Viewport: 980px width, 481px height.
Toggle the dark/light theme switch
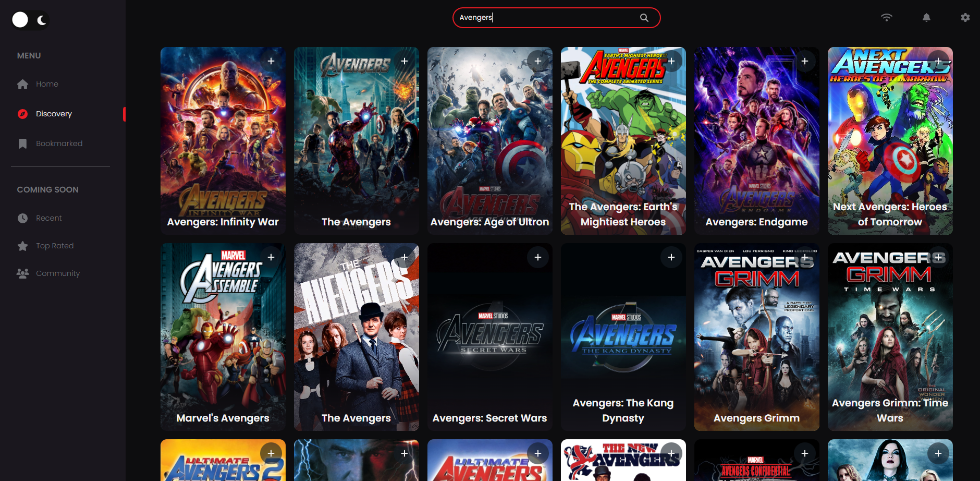(x=30, y=20)
